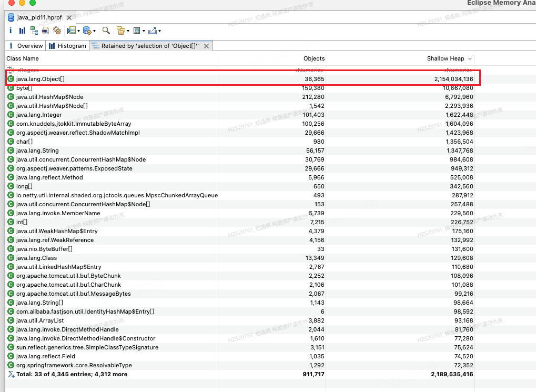Select the DirectMethodHandle$Constructor row
Image resolution: width=536 pixels, height=392 pixels.
click(240, 338)
